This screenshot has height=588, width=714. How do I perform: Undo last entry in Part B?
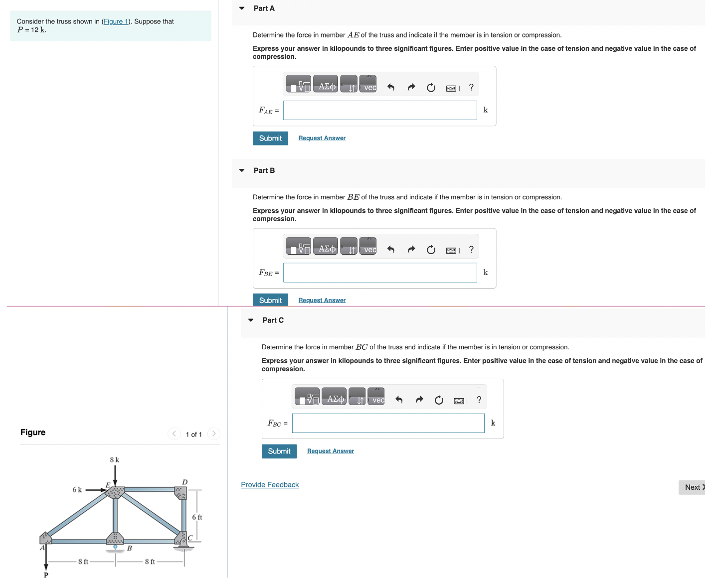tap(391, 250)
